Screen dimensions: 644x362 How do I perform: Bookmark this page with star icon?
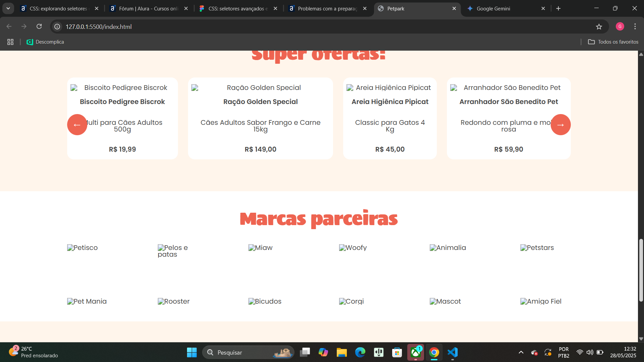pos(599,27)
